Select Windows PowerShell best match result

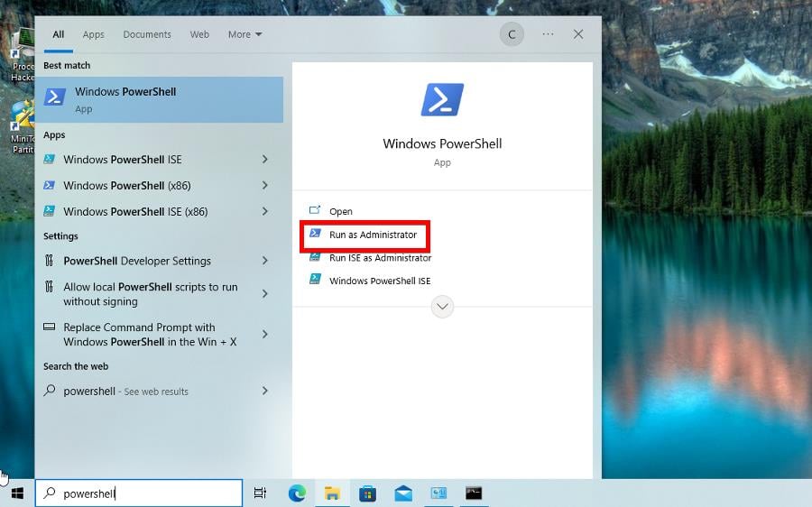159,100
